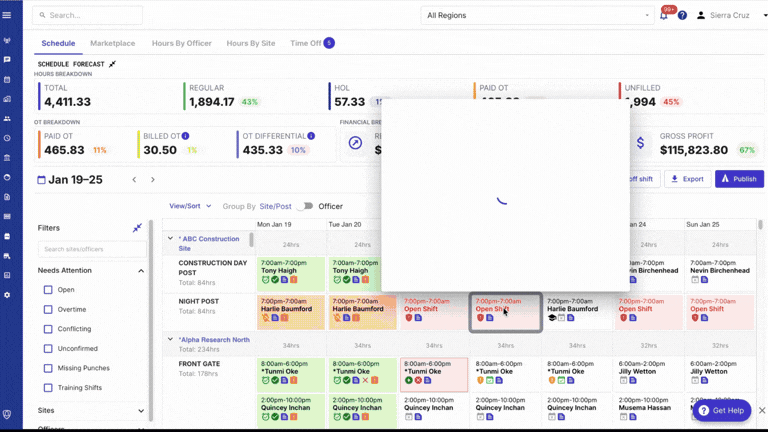Collapse the Needs Attention section

[x=141, y=271]
